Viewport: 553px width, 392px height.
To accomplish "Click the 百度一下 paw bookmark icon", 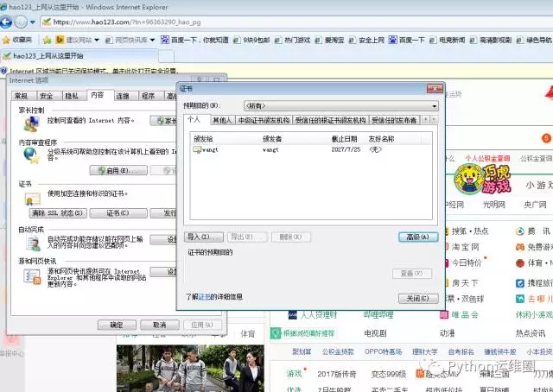I will [x=392, y=40].
